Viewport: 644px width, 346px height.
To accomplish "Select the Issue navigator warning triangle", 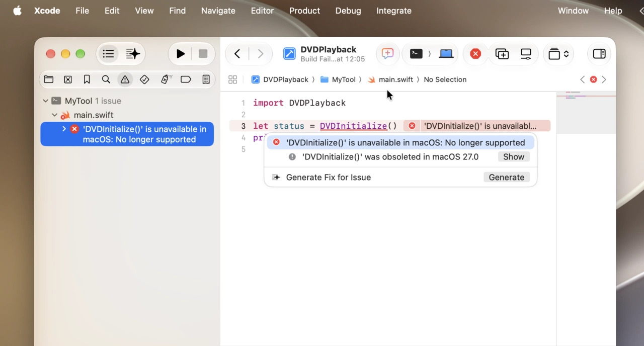I will click(125, 79).
